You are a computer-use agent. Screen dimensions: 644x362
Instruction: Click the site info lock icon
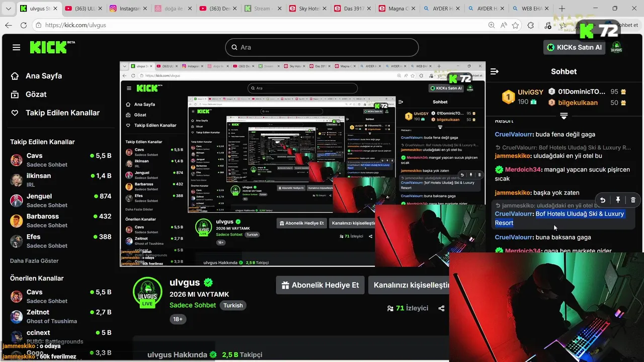39,25
